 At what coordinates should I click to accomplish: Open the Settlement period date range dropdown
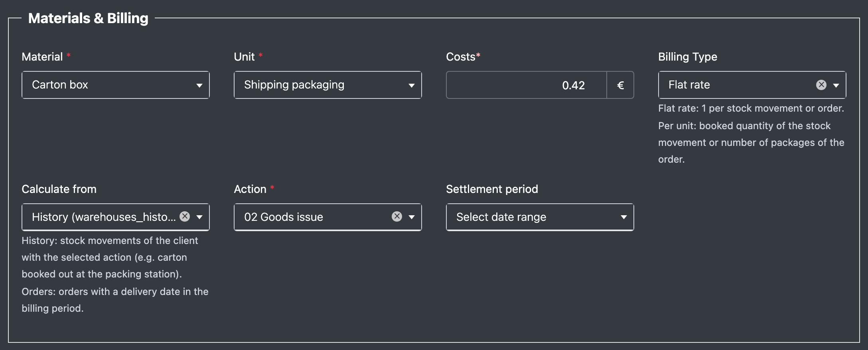pos(540,217)
